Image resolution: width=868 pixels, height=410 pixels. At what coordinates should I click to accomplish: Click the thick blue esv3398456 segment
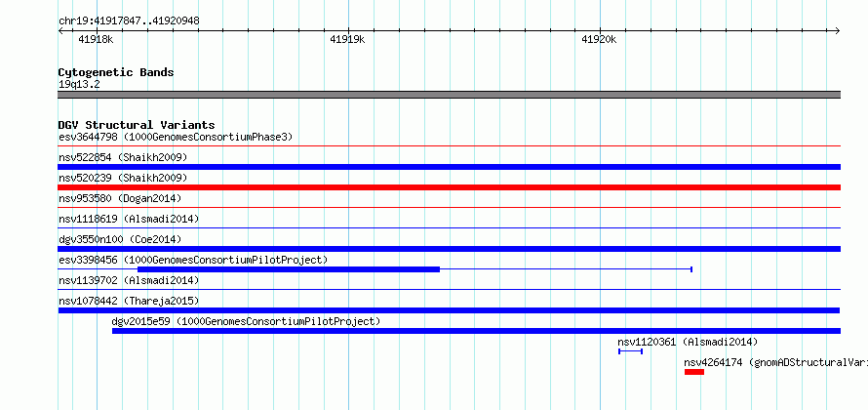[x=289, y=269]
